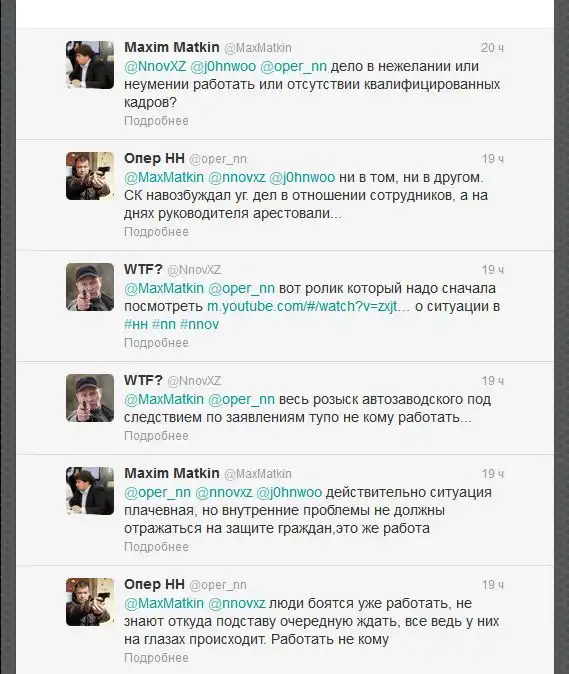Screen dimensions: 569x674
Task: Expand Подробнее under the арестовали tweet
Action: click(x=156, y=232)
